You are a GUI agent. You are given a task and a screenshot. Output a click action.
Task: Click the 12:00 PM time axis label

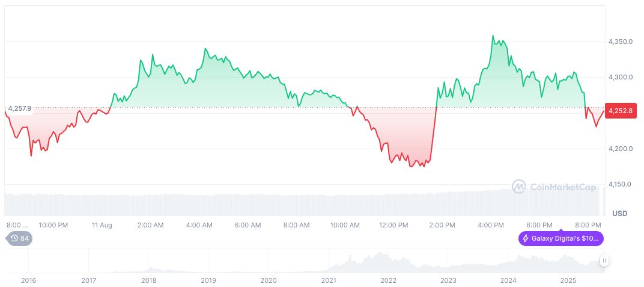[x=393, y=225]
